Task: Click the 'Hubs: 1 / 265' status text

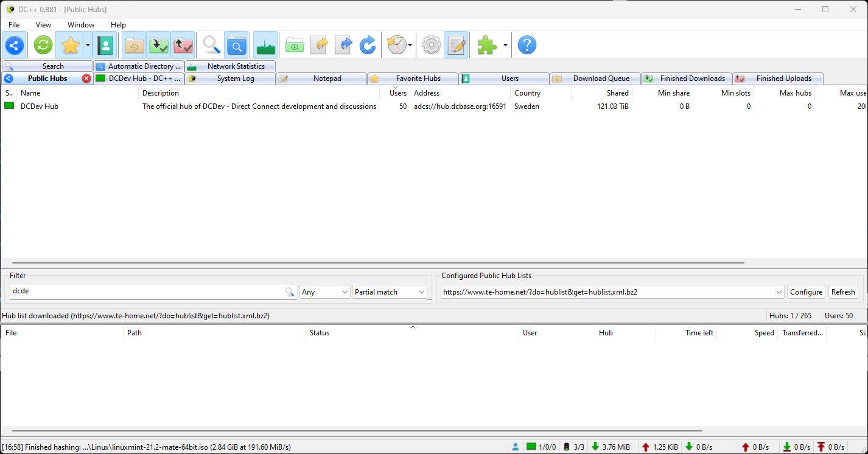Action: [x=791, y=316]
